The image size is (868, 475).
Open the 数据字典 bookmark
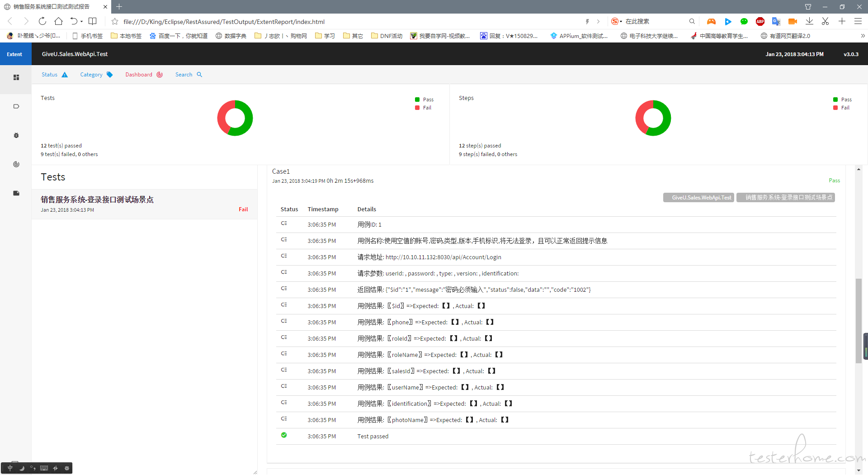coord(231,36)
